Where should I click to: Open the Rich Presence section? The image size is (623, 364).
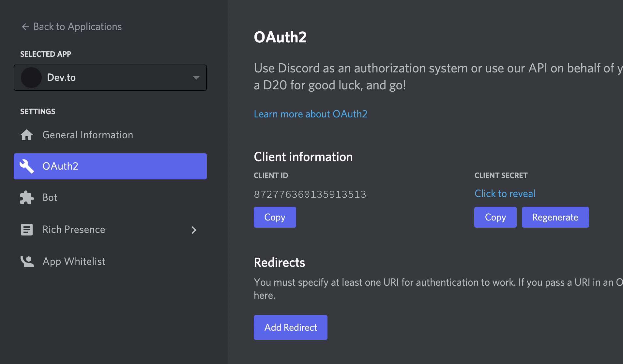(110, 230)
